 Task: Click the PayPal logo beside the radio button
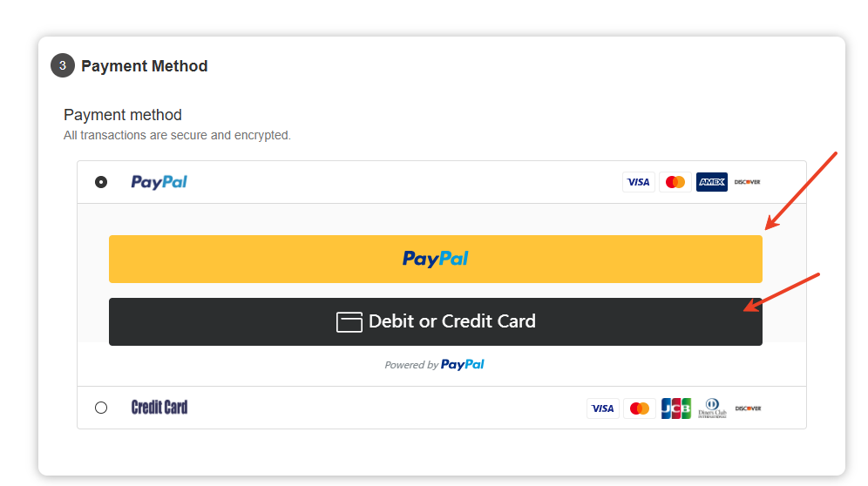(159, 182)
